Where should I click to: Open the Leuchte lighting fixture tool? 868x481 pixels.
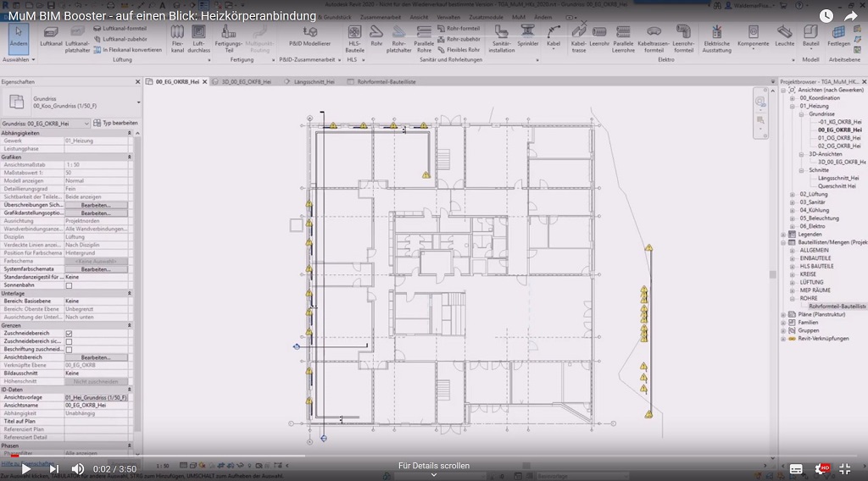pyautogui.click(x=784, y=36)
